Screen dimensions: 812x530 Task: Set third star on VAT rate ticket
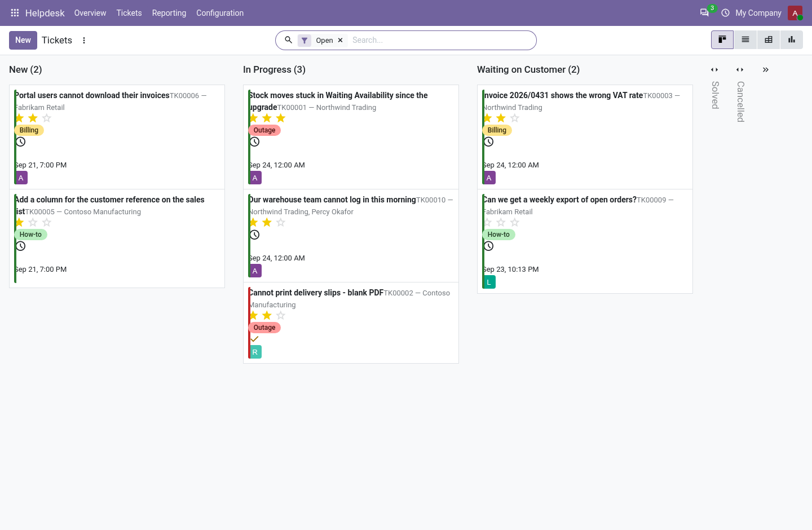point(515,118)
